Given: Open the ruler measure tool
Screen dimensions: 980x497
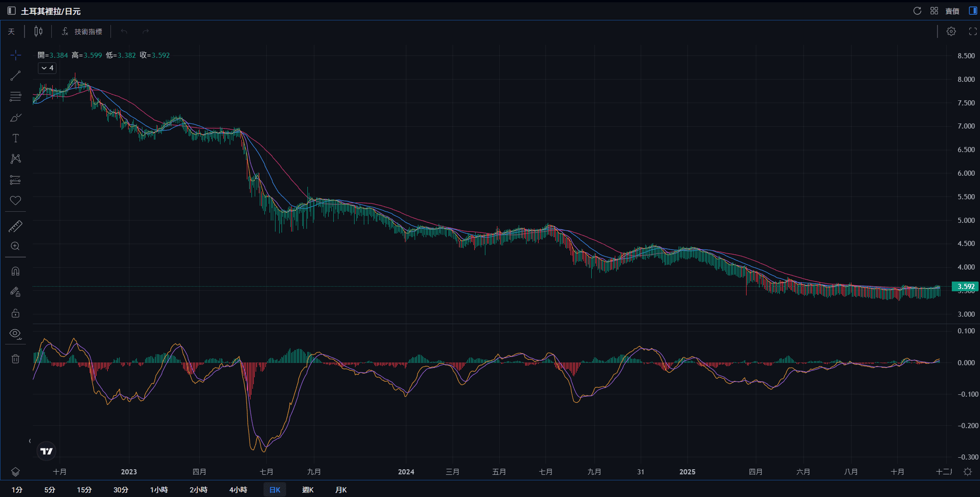Looking at the screenshot, I should pyautogui.click(x=15, y=226).
